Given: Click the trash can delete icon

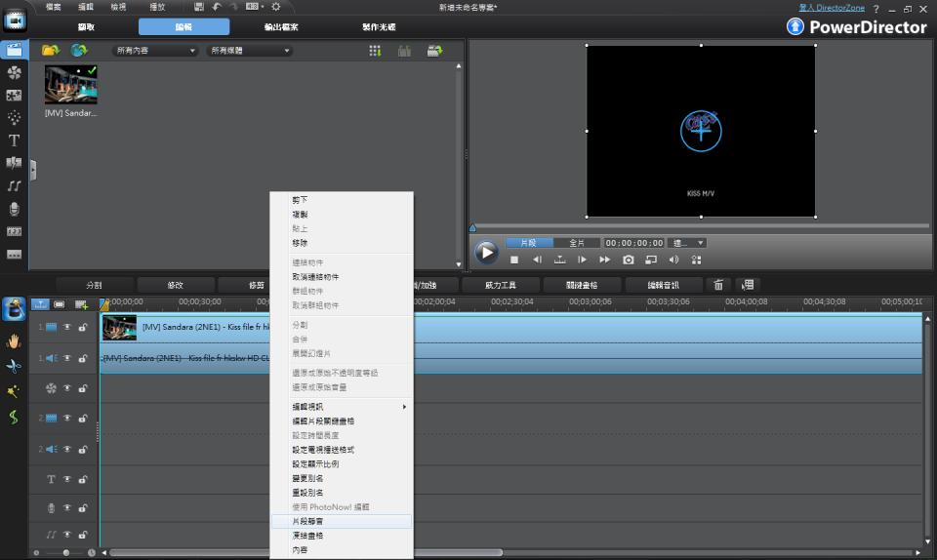Looking at the screenshot, I should 718,285.
